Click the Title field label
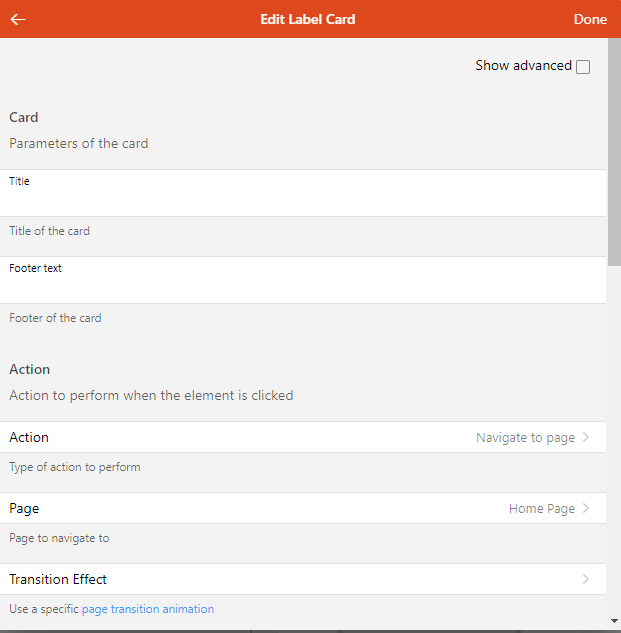The width and height of the screenshot is (621, 633). tap(19, 181)
